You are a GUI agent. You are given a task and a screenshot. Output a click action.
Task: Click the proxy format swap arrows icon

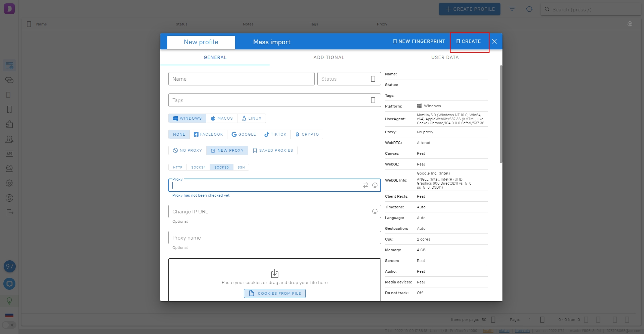pos(365,185)
